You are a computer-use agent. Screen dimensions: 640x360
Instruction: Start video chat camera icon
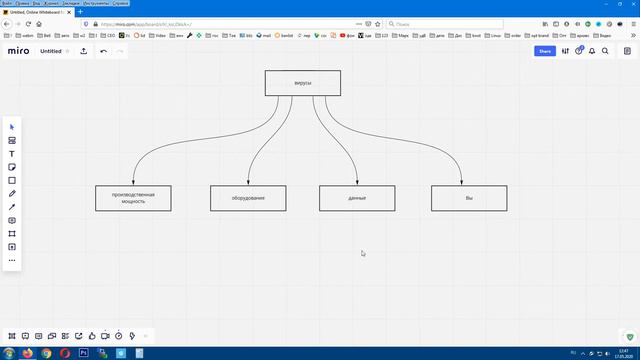coord(105,336)
